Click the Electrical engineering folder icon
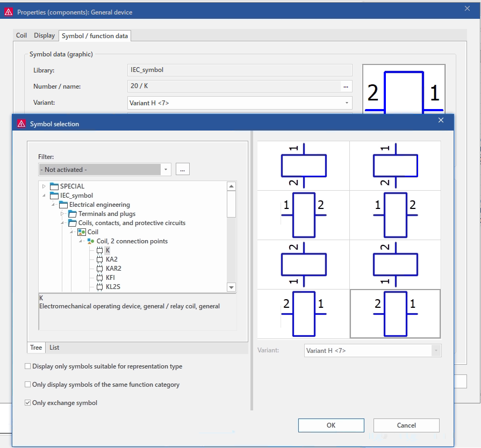Viewport: 481px width, 448px height. (63, 205)
